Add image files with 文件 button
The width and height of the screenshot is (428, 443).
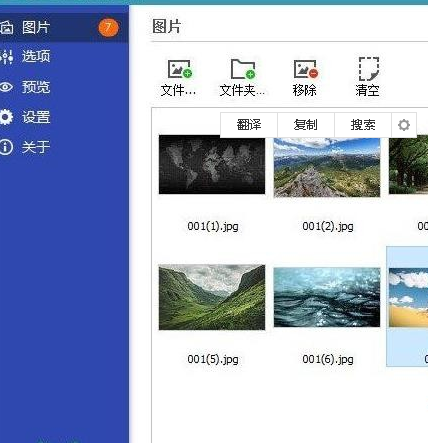click(x=179, y=78)
